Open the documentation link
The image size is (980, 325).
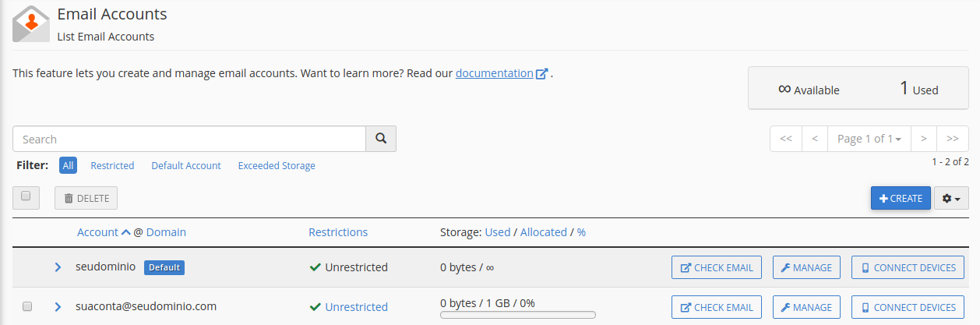click(x=495, y=73)
